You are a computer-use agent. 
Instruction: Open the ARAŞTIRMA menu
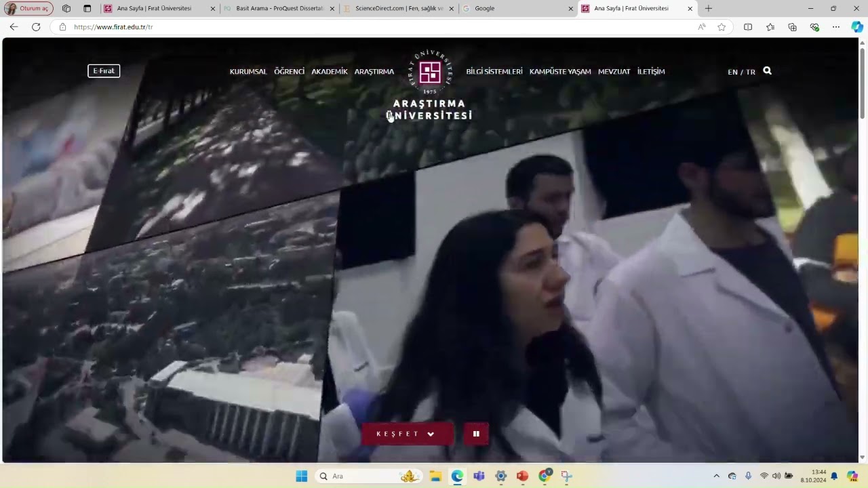[374, 71]
